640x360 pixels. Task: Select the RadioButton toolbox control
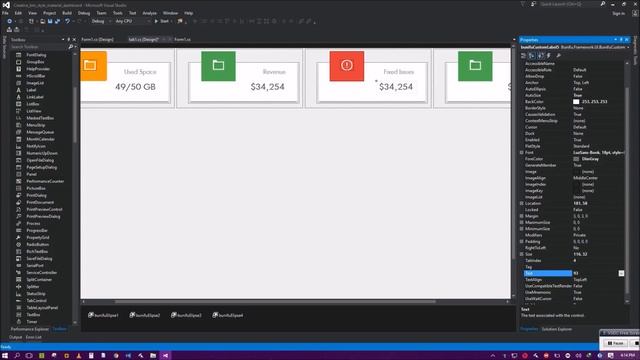[x=38, y=244]
